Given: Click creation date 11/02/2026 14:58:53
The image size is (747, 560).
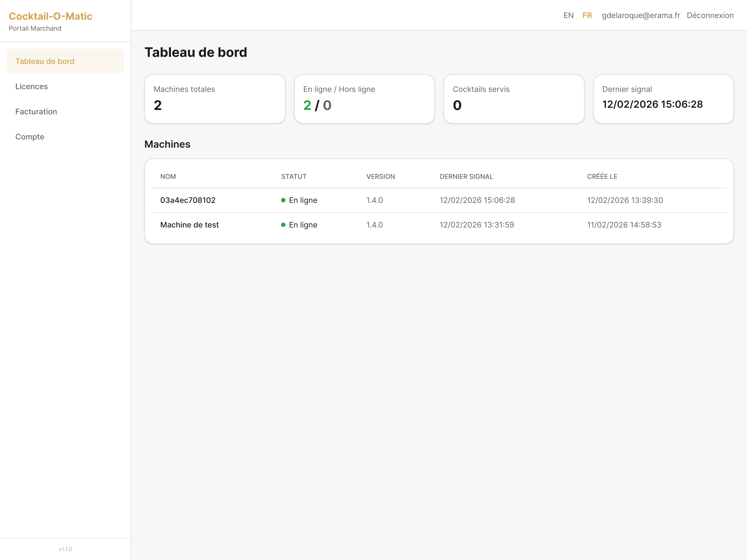Looking at the screenshot, I should [624, 225].
